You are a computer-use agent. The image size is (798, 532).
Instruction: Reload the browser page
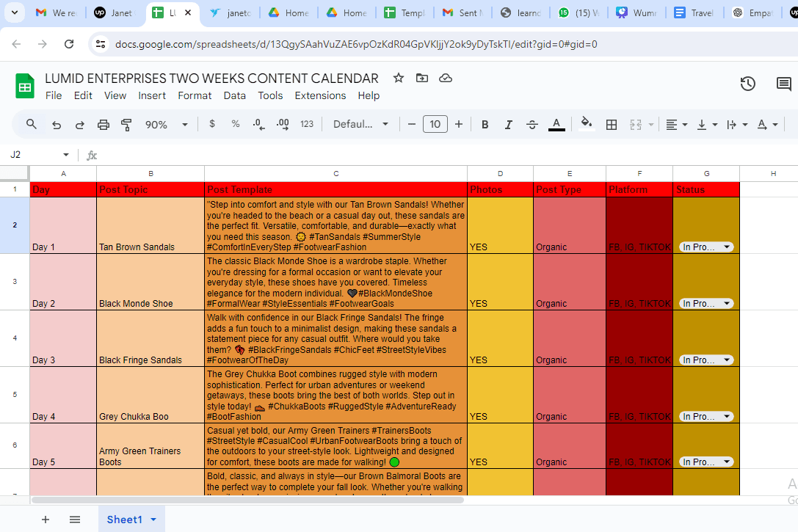point(69,44)
